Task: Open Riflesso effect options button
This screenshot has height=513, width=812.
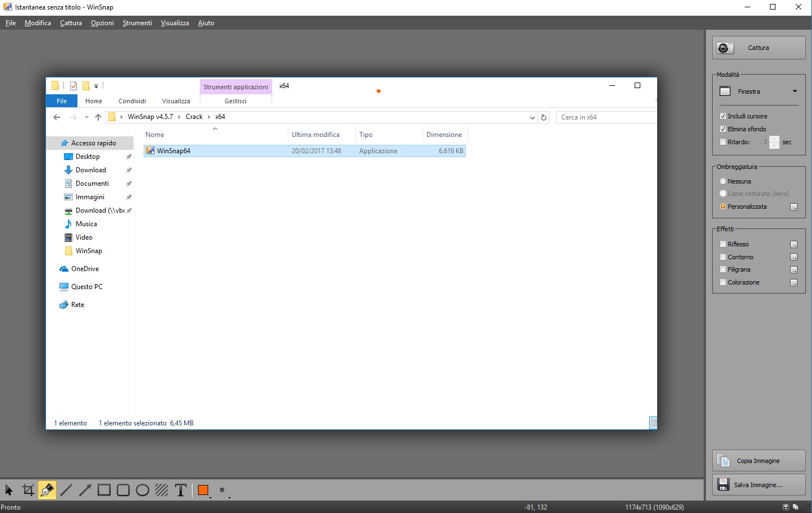Action: click(x=793, y=245)
